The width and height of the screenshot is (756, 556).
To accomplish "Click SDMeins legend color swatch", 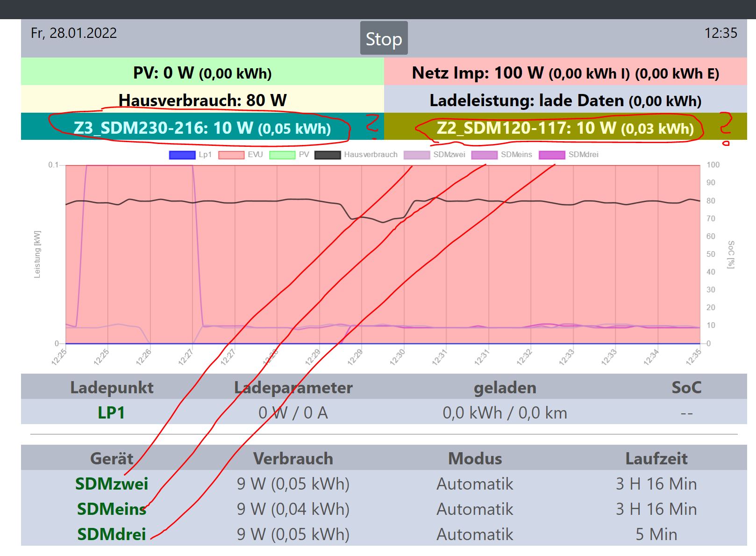I will [x=484, y=155].
